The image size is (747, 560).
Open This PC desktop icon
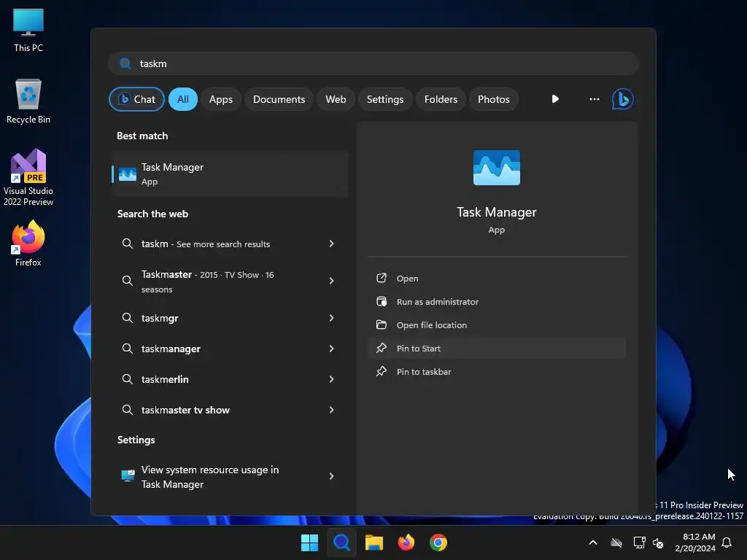[x=28, y=31]
